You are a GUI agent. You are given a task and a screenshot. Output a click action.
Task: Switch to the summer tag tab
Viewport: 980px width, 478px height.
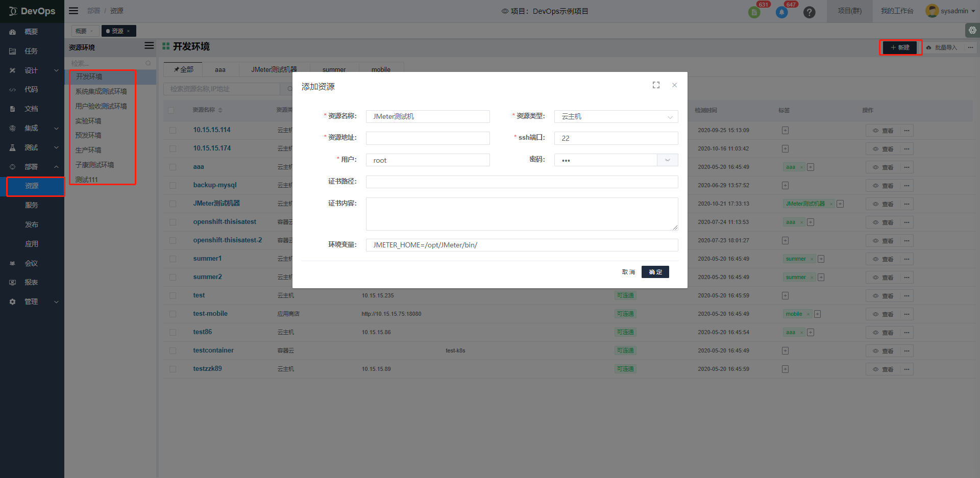334,69
